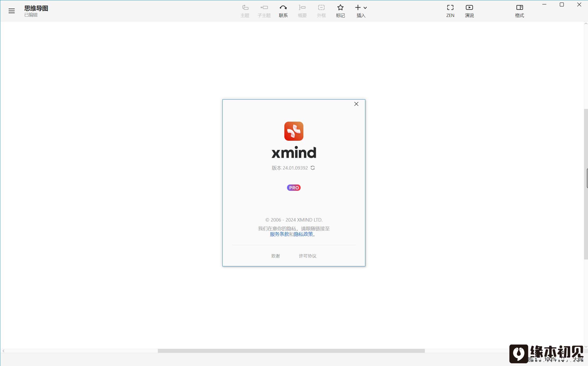Minimize the xmind window
The height and width of the screenshot is (366, 588).
544,5
